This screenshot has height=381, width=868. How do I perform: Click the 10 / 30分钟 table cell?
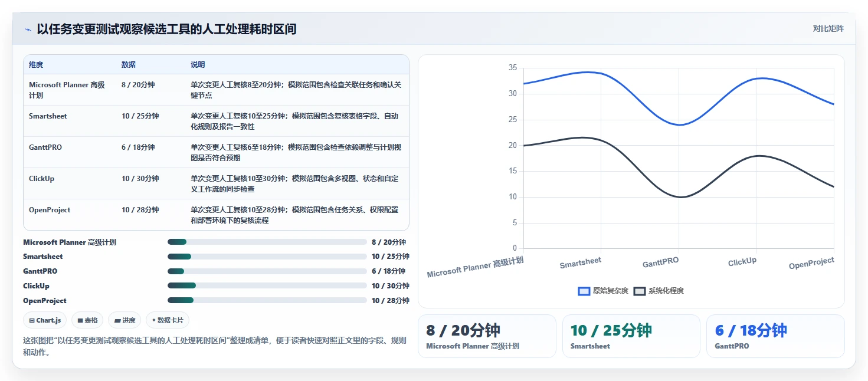[140, 179]
